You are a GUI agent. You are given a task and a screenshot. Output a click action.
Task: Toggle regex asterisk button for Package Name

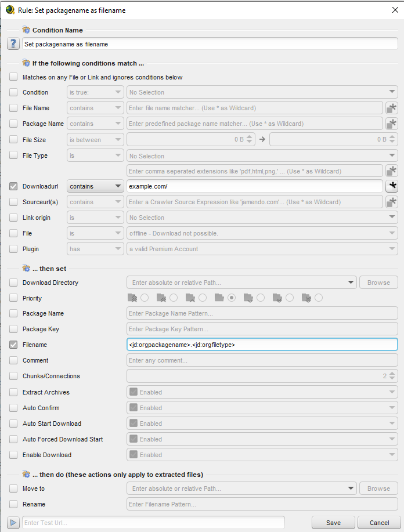pyautogui.click(x=392, y=124)
